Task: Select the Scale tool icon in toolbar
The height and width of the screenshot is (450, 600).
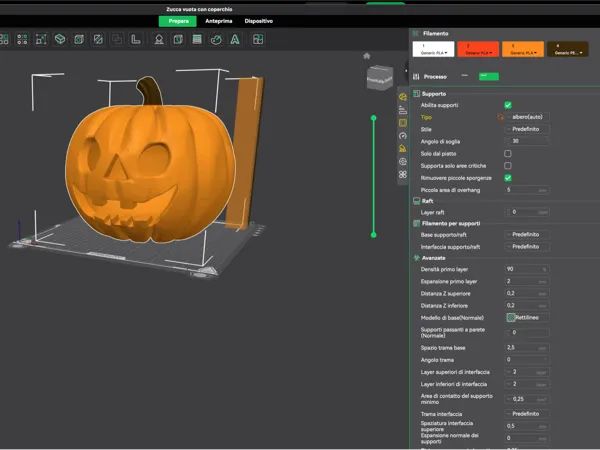Action: click(x=41, y=39)
